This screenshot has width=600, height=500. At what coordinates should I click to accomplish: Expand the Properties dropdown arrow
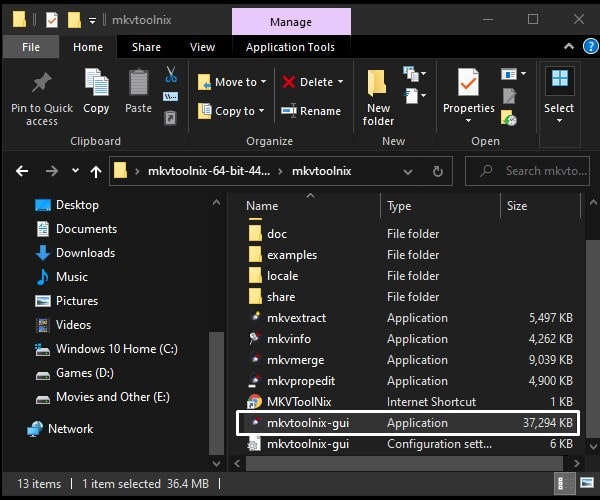pyautogui.click(x=468, y=121)
